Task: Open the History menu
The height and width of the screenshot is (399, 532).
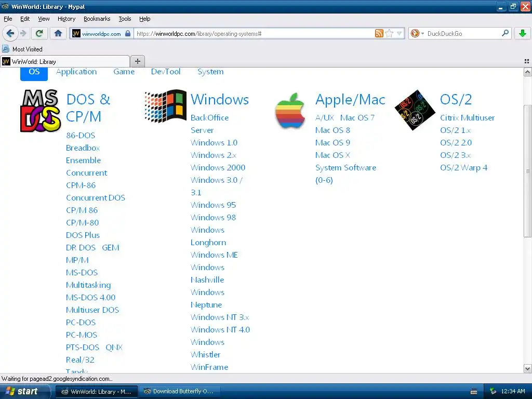Action: [x=66, y=19]
